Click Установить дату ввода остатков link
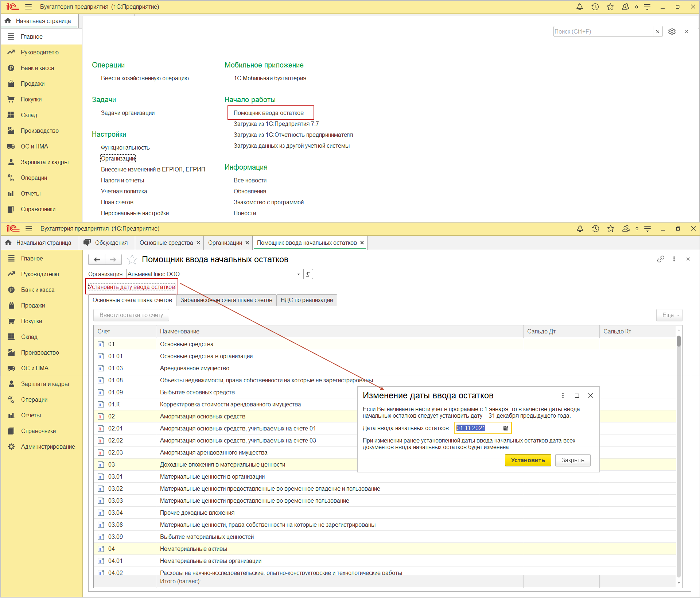This screenshot has height=599, width=700. click(x=131, y=287)
